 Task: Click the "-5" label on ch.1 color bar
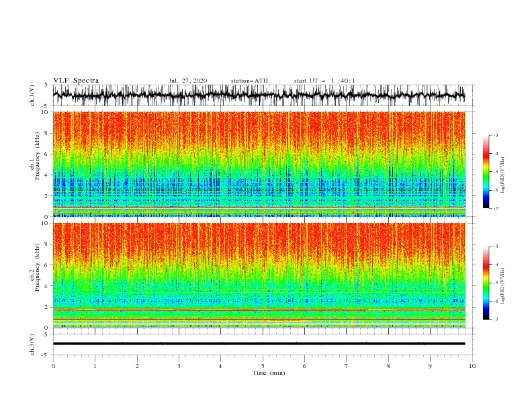tap(496, 172)
